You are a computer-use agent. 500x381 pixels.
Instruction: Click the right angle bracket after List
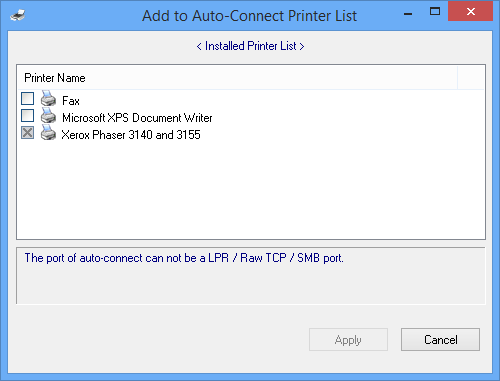pyautogui.click(x=302, y=46)
